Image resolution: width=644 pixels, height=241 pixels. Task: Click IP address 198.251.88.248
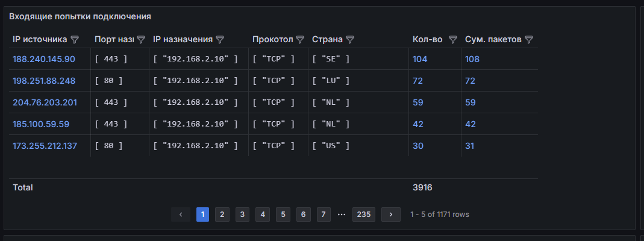[x=44, y=81]
